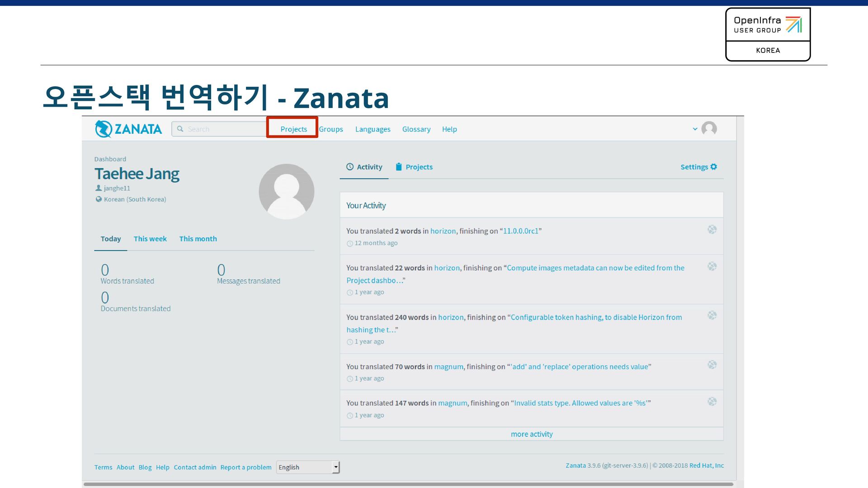
Task: Click the Messages translated count
Action: [221, 270]
